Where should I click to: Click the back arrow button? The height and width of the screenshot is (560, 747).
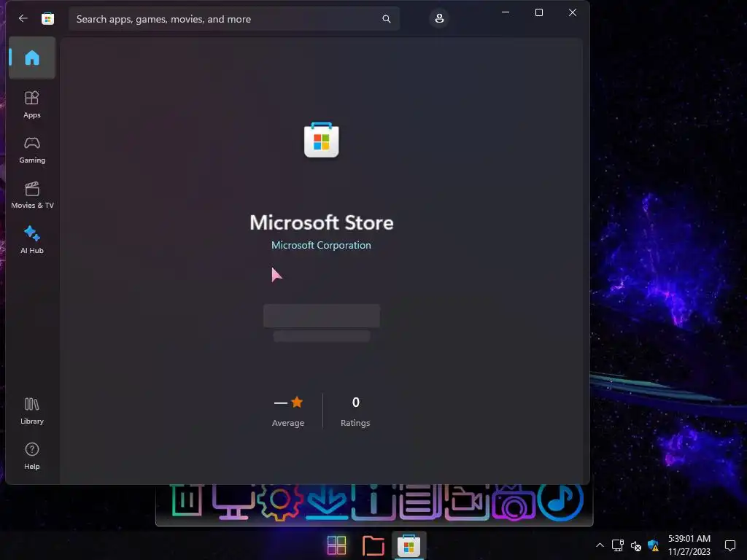pos(23,18)
